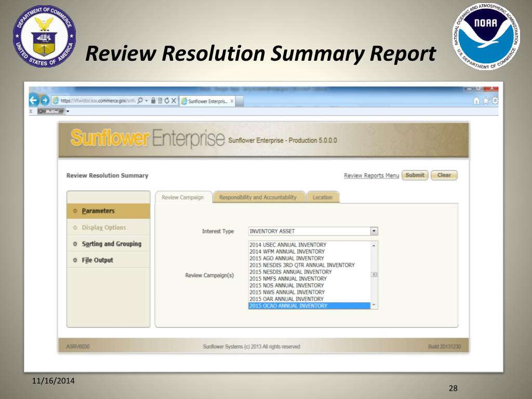
Task: Open a new blank browser tab
Action: [x=240, y=101]
